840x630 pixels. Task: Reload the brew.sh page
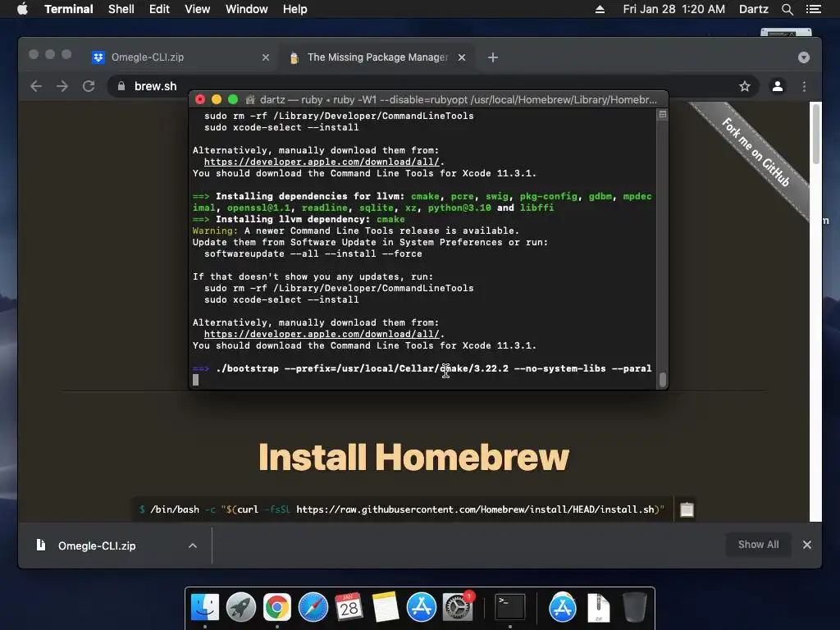point(89,86)
